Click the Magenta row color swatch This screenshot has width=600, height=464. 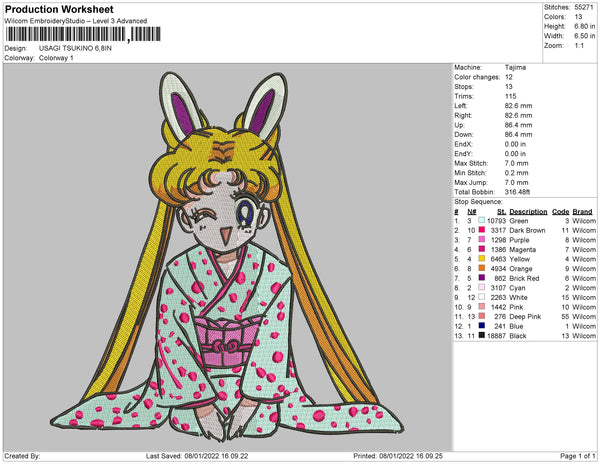481,249
